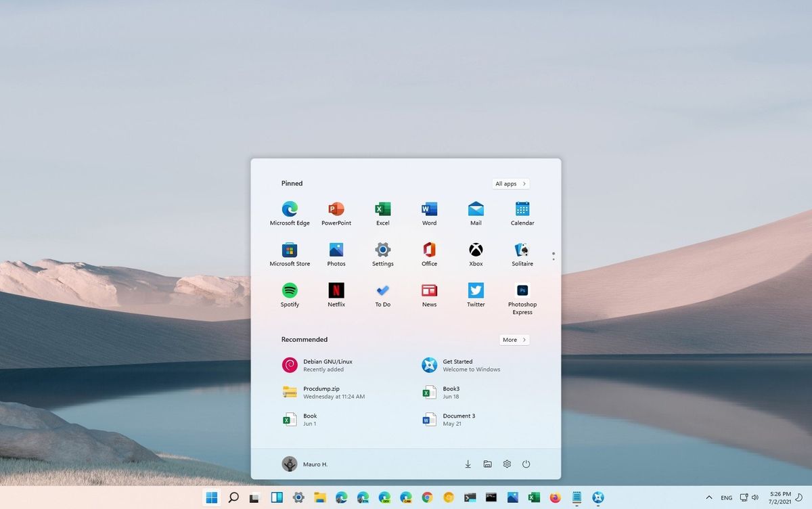Screen dimensions: 812x509
Task: Open Search from the taskbar
Action: pyautogui.click(x=233, y=497)
